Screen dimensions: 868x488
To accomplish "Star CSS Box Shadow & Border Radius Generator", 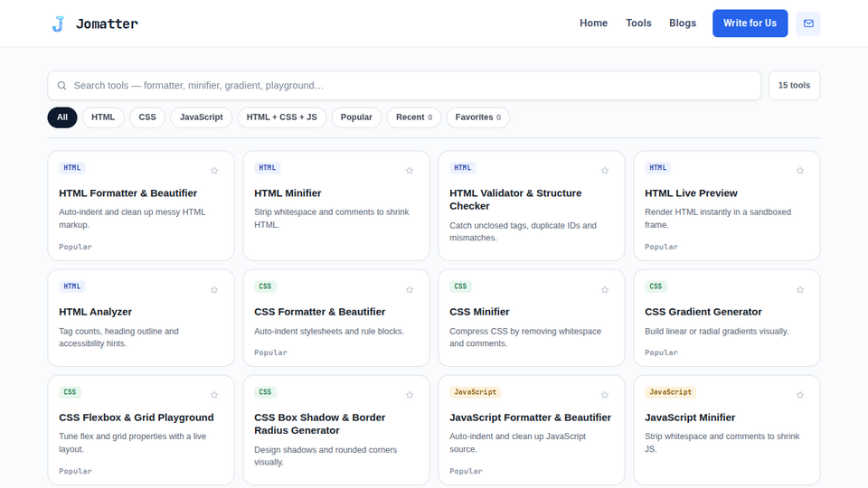I will click(410, 395).
